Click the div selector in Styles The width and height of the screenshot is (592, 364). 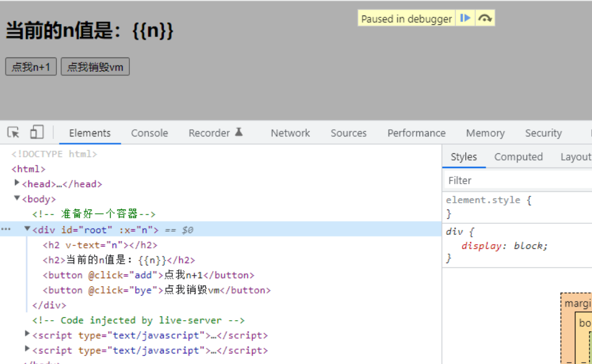pos(454,231)
